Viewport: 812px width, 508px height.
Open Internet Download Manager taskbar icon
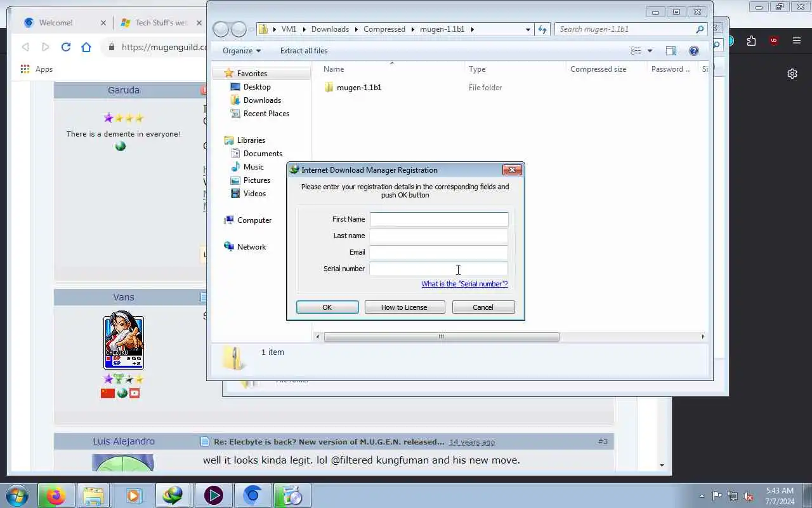tap(173, 495)
